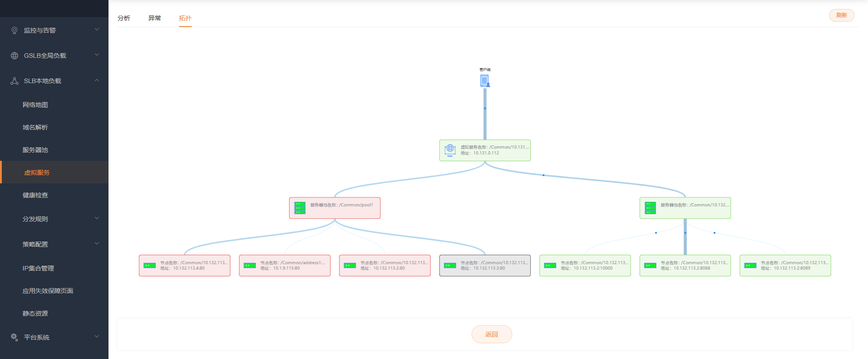The image size is (868, 359).
Task: Click the virtual service globe icon
Action: click(450, 150)
